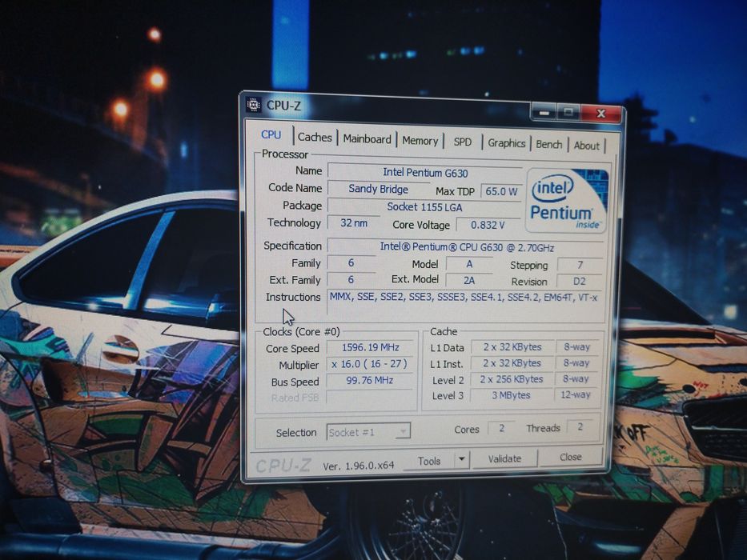This screenshot has width=747, height=560.
Task: Click the L1 Data 8-way value
Action: coord(577,346)
